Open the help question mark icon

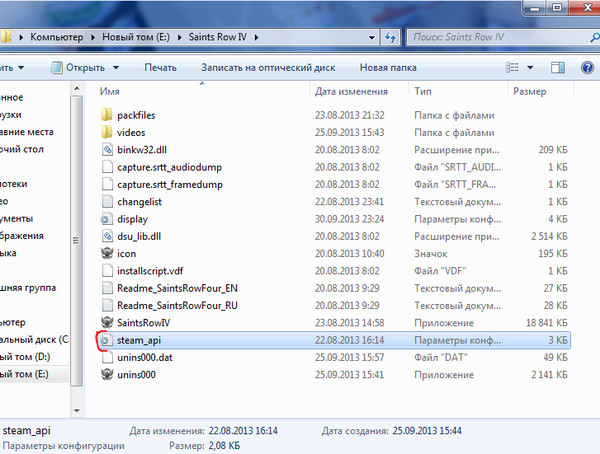[x=587, y=68]
